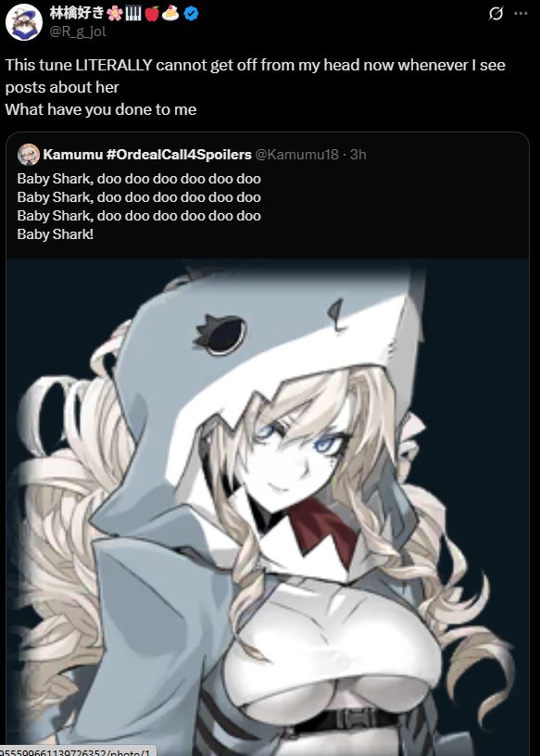The height and width of the screenshot is (756, 540).
Task: Click the photo URL status bar preview
Action: pyautogui.click(x=76, y=751)
